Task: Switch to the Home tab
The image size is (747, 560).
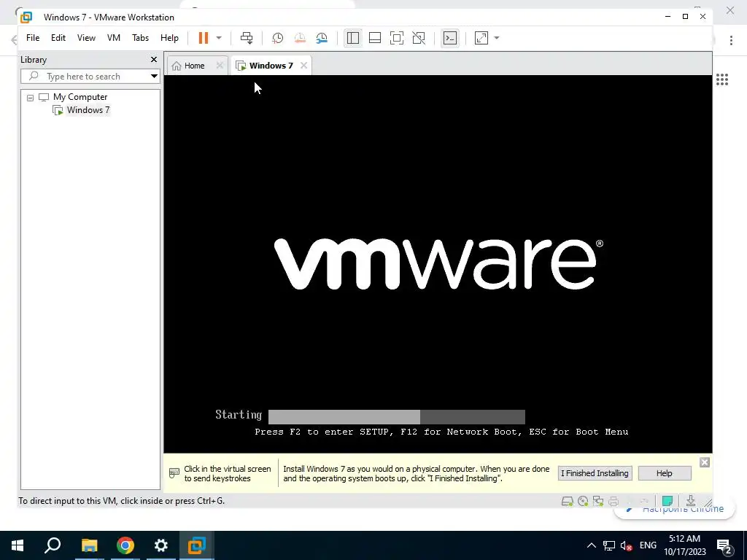Action: click(x=194, y=65)
